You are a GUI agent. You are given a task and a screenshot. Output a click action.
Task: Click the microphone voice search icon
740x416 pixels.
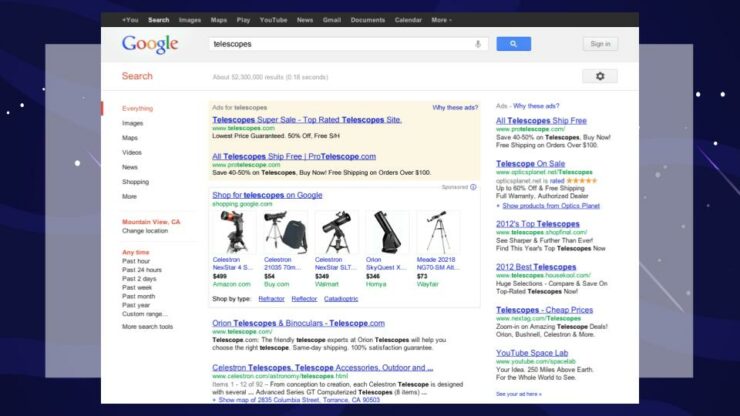[478, 44]
